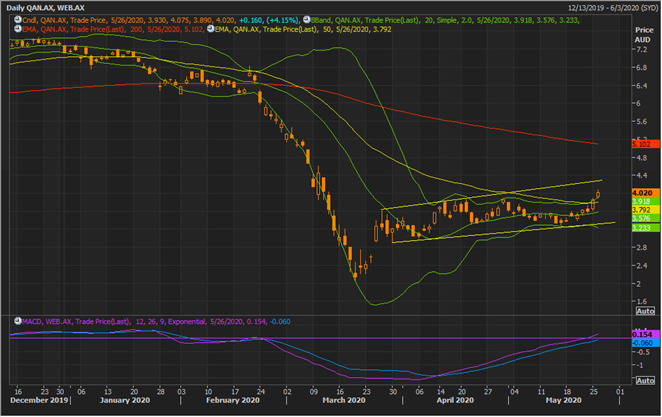Open the EMA 200 legend text
This screenshot has width=662, height=417.
(x=114, y=29)
